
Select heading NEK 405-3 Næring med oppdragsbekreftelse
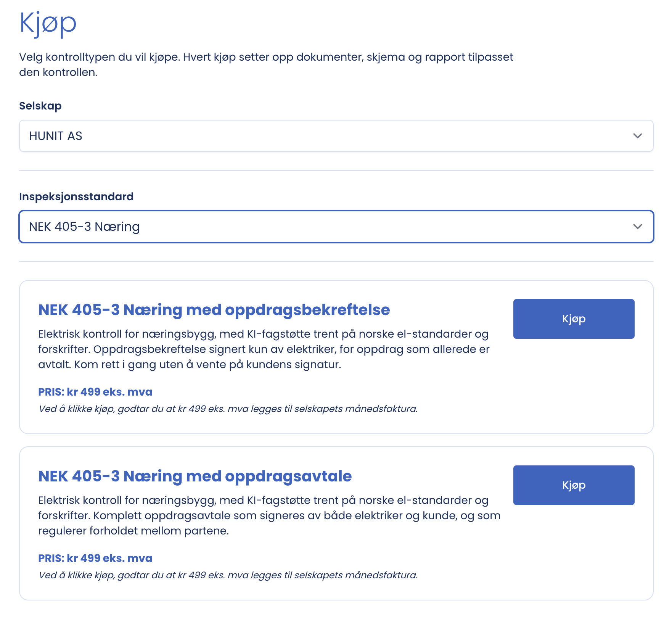[x=214, y=310]
